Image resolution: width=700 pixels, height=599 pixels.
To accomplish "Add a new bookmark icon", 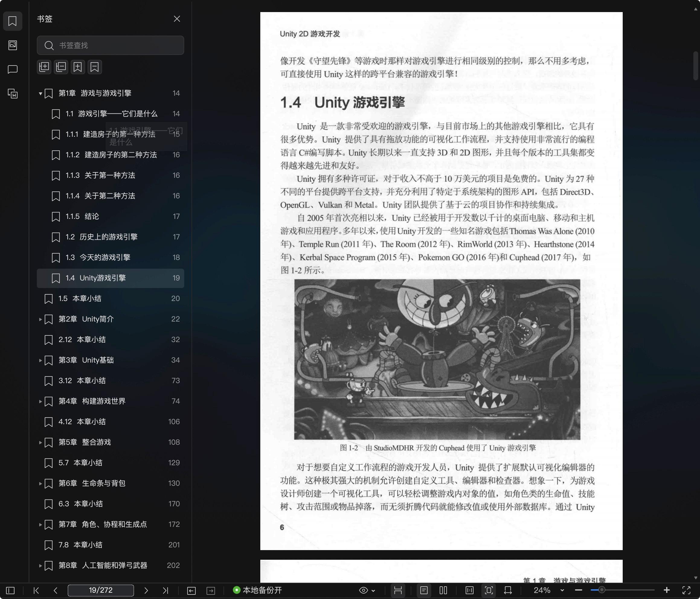I will tap(78, 67).
